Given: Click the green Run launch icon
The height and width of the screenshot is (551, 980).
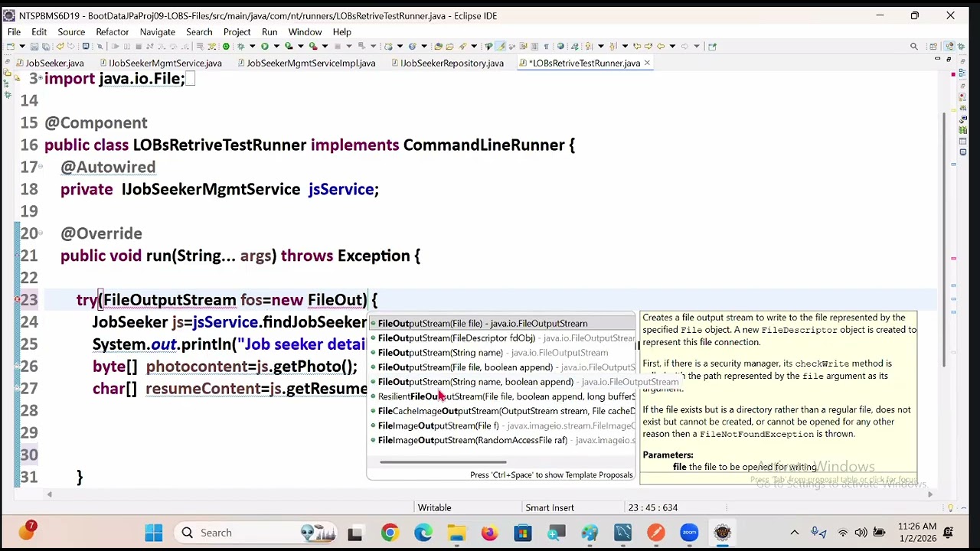Looking at the screenshot, I should click(x=264, y=46).
